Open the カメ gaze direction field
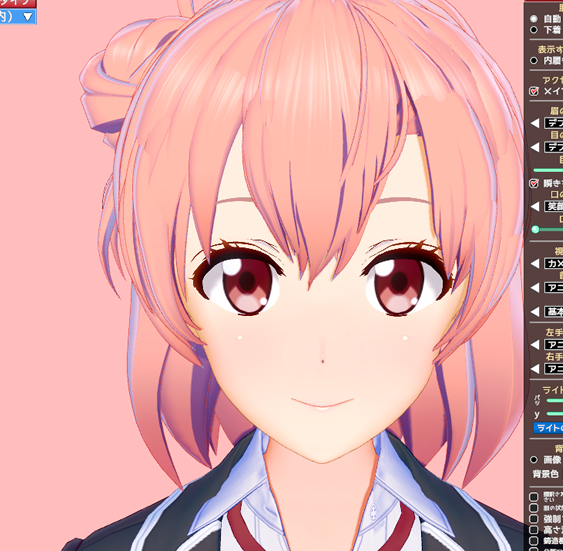Viewport: 563px width, 551px height. 554,263
